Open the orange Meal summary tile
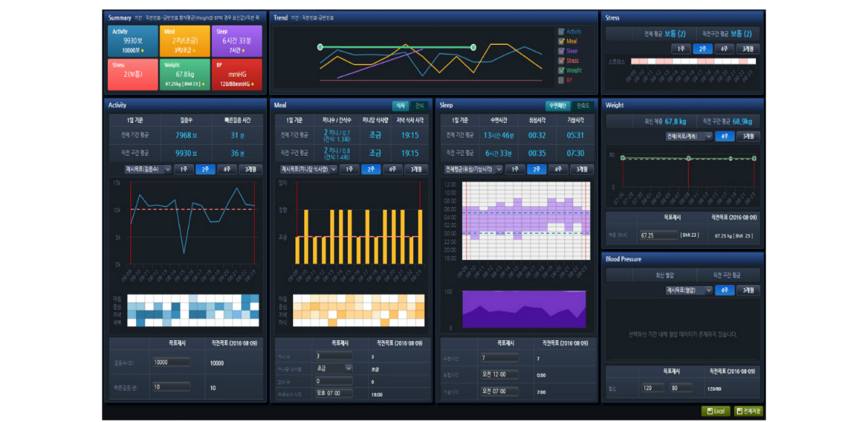Image resolution: width=868 pixels, height=422 pixels. click(x=185, y=41)
